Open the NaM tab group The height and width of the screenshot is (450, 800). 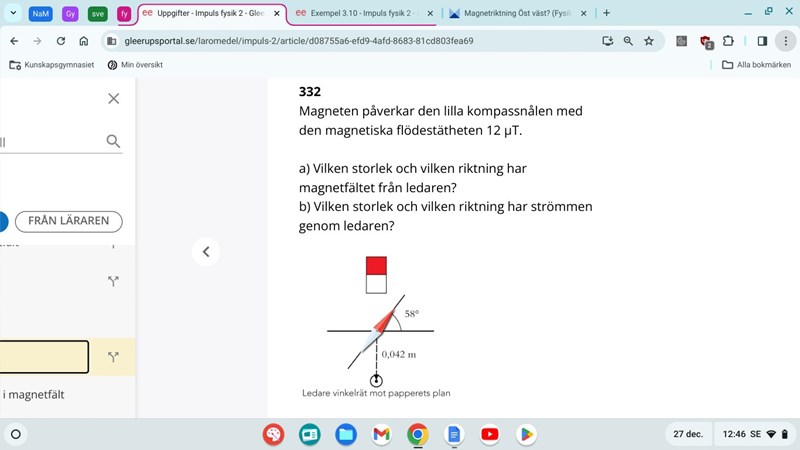coord(41,13)
